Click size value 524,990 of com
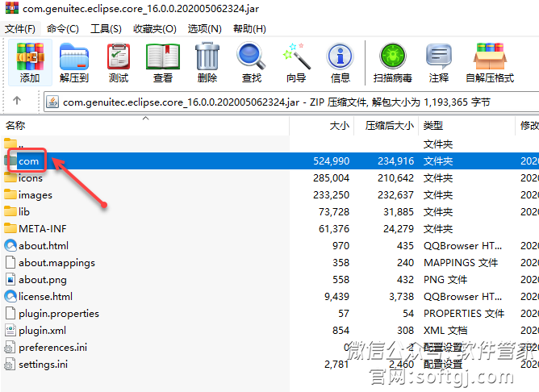 pyautogui.click(x=332, y=161)
